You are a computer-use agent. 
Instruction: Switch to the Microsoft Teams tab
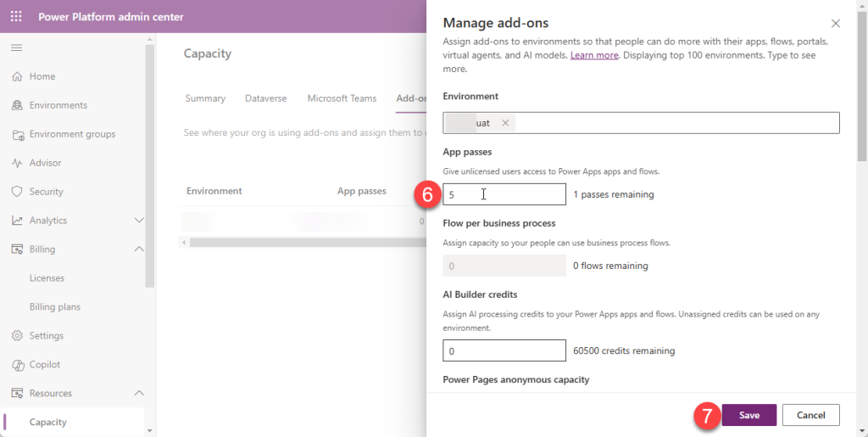pos(342,98)
